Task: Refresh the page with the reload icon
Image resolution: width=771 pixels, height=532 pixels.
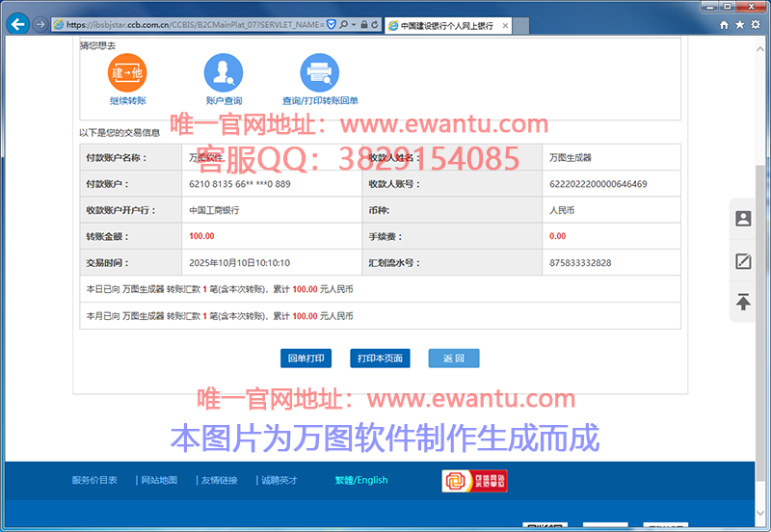Action: (x=375, y=25)
